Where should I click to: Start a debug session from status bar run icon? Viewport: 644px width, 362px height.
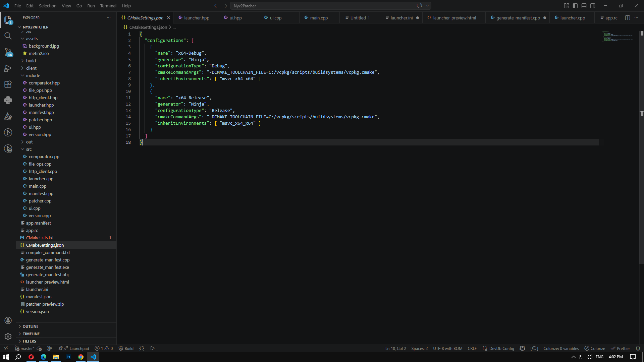click(152, 348)
